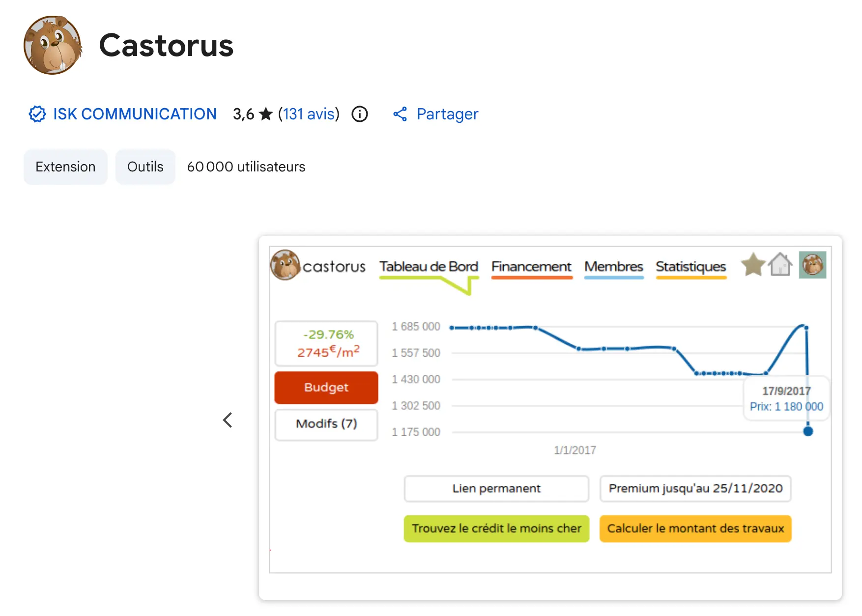Click the castorus wordmark in screenshot header
862x616 pixels.
[334, 267]
